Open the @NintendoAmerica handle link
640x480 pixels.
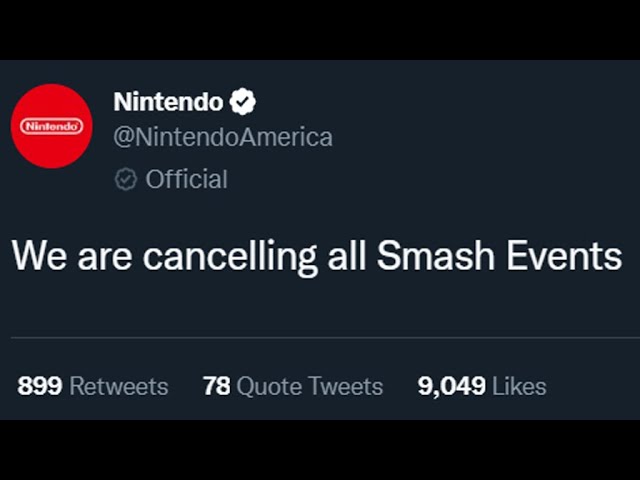222,137
